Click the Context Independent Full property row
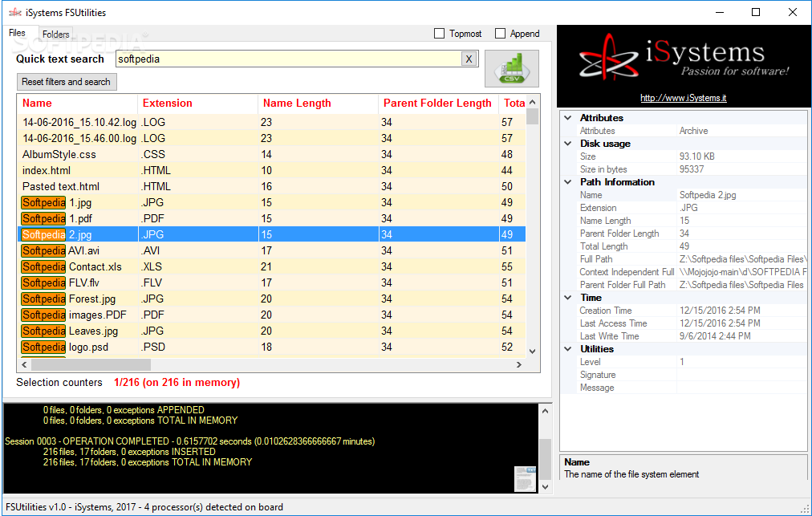The image size is (812, 516). tap(692, 272)
